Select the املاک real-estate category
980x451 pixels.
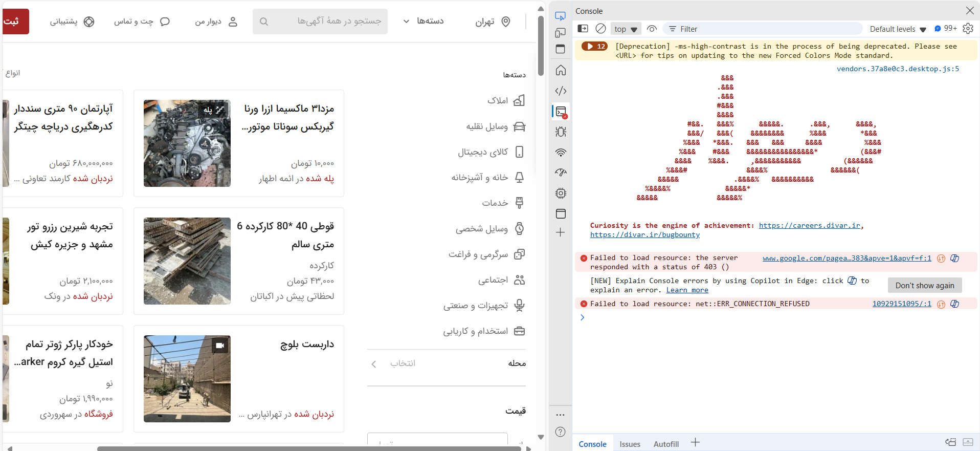[506, 100]
